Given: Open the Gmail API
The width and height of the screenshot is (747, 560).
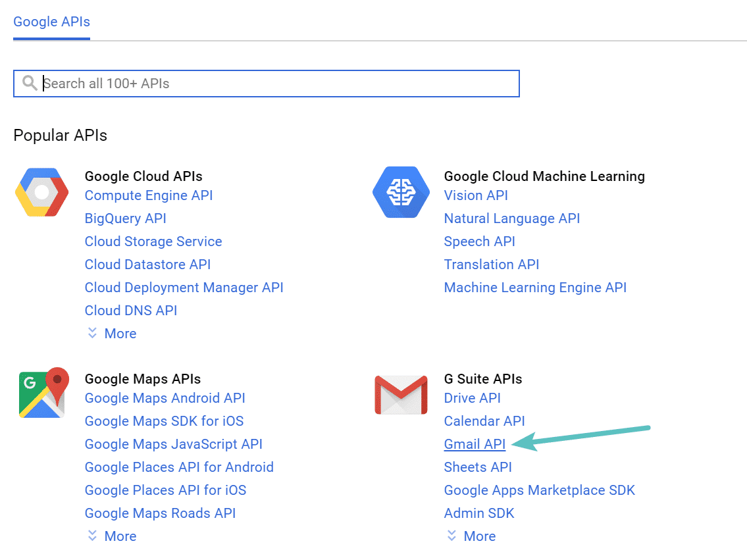Looking at the screenshot, I should click(x=475, y=444).
